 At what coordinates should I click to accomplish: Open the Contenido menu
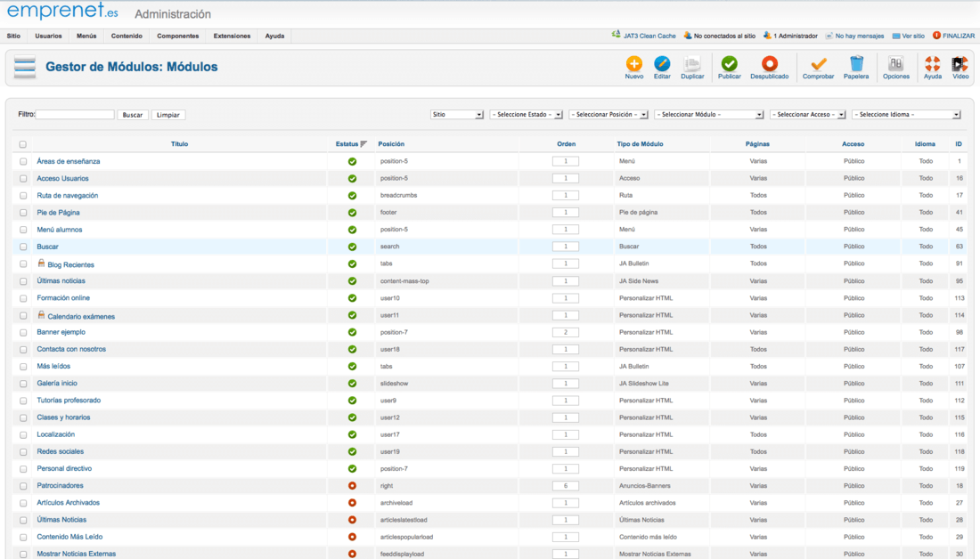point(127,36)
